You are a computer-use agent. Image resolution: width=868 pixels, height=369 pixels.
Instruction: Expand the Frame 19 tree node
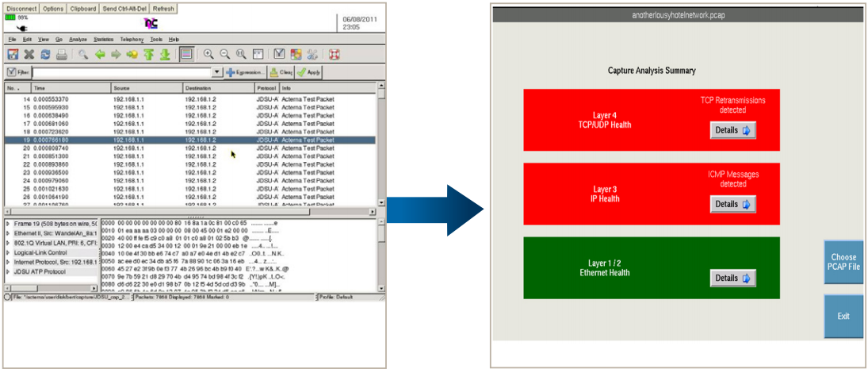coord(8,223)
